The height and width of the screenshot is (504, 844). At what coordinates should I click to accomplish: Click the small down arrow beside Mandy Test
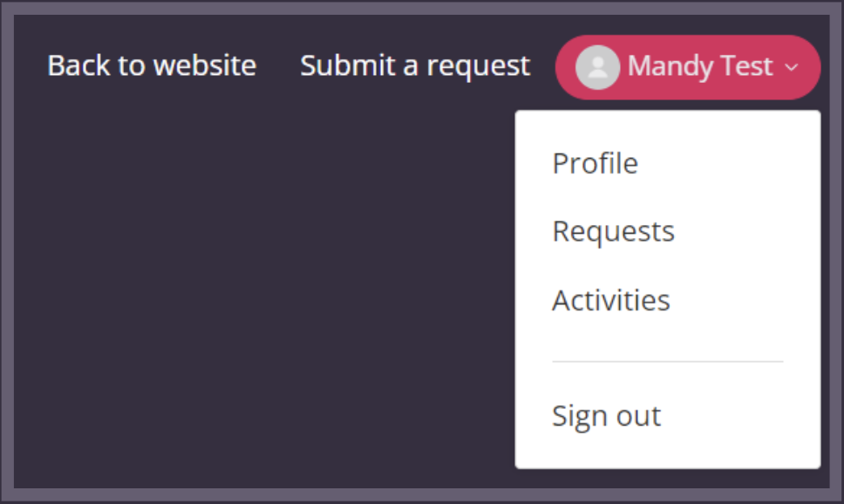pyautogui.click(x=792, y=67)
